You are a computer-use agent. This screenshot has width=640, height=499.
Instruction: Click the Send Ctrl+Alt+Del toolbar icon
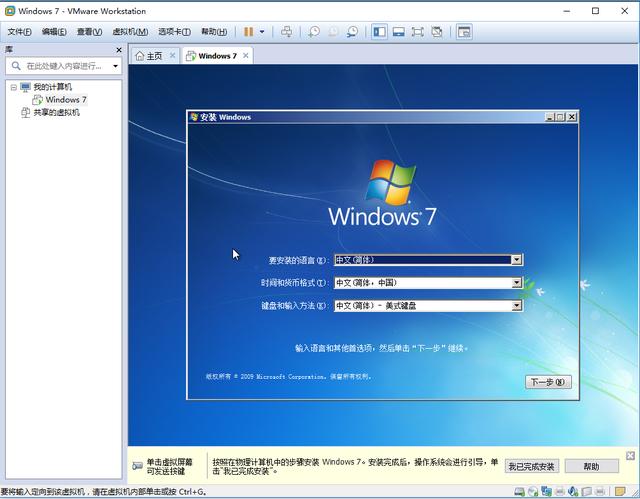287,32
